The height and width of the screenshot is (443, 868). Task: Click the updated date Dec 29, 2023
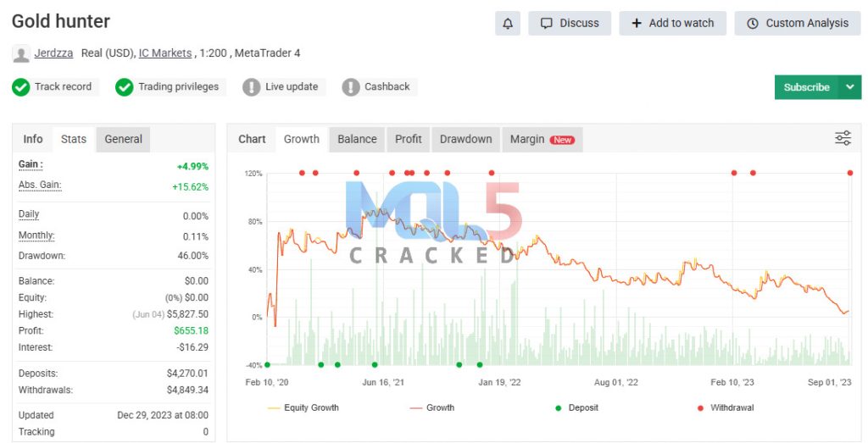[163, 415]
